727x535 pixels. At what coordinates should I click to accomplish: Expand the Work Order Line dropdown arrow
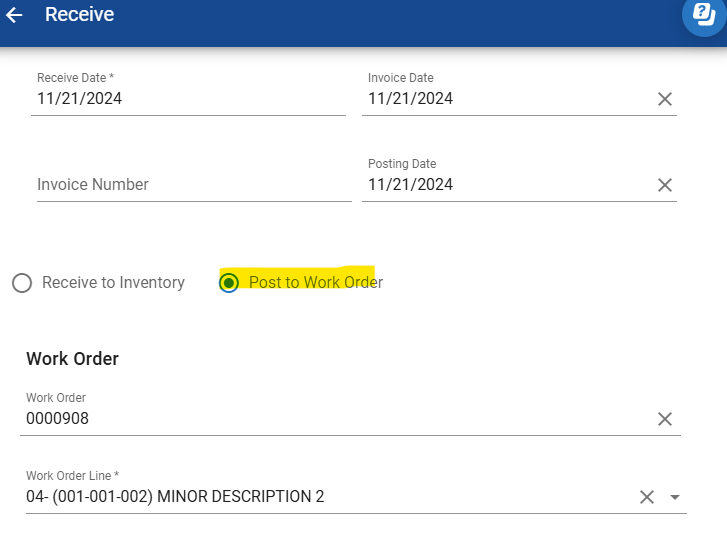[675, 497]
